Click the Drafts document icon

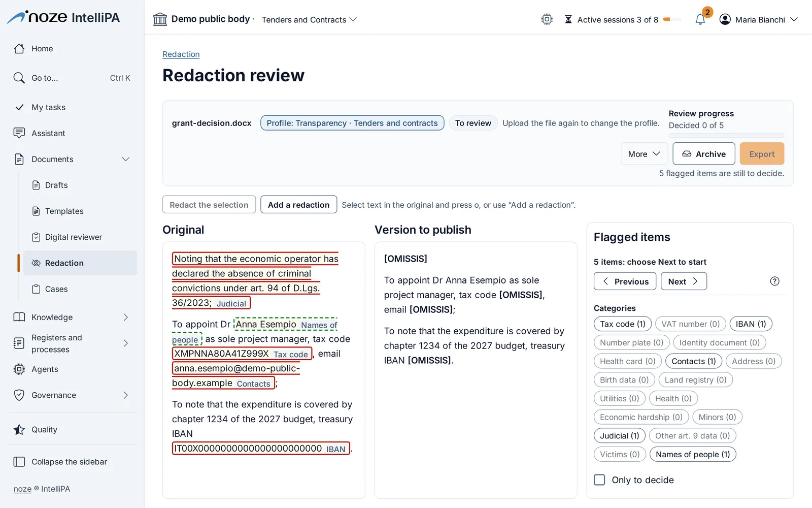[x=36, y=185]
